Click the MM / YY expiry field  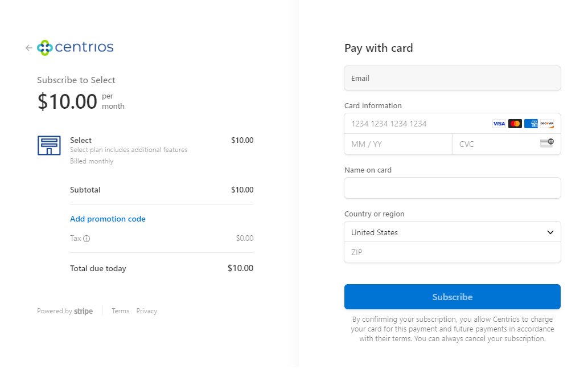[x=397, y=144]
